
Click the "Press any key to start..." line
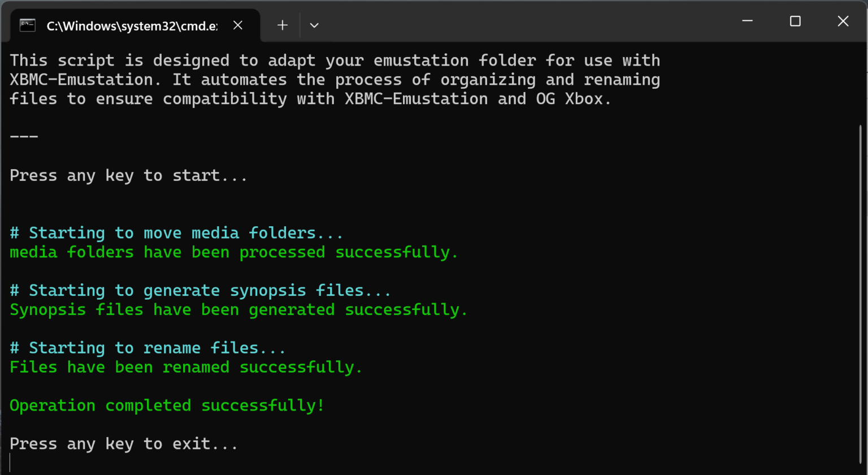(128, 176)
